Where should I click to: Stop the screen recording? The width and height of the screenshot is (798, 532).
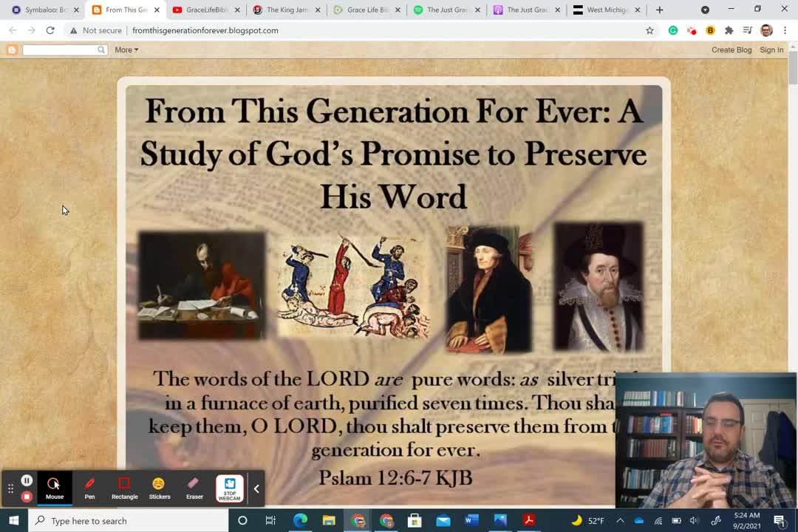[x=27, y=497]
